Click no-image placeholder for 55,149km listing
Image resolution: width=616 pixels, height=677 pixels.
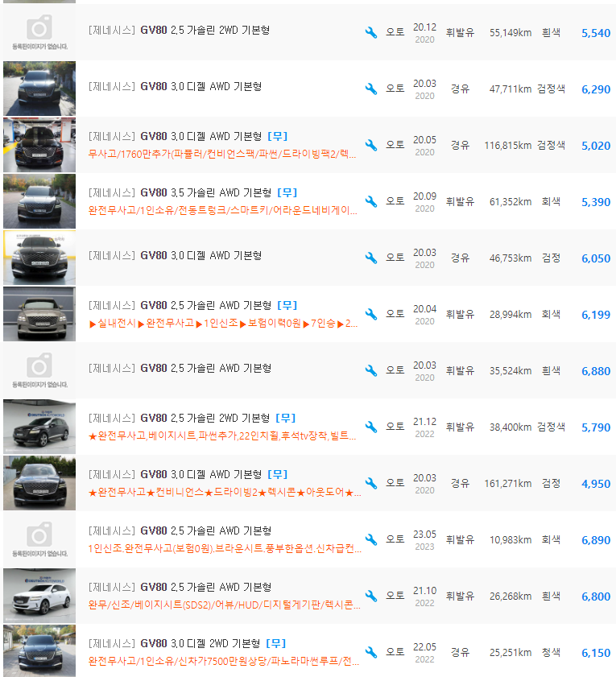pyautogui.click(x=39, y=32)
